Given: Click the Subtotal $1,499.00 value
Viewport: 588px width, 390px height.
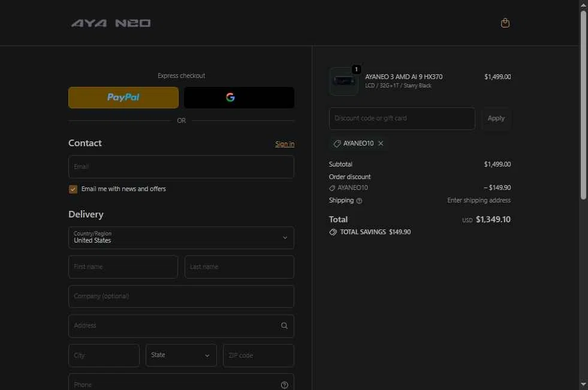Looking at the screenshot, I should [x=497, y=165].
